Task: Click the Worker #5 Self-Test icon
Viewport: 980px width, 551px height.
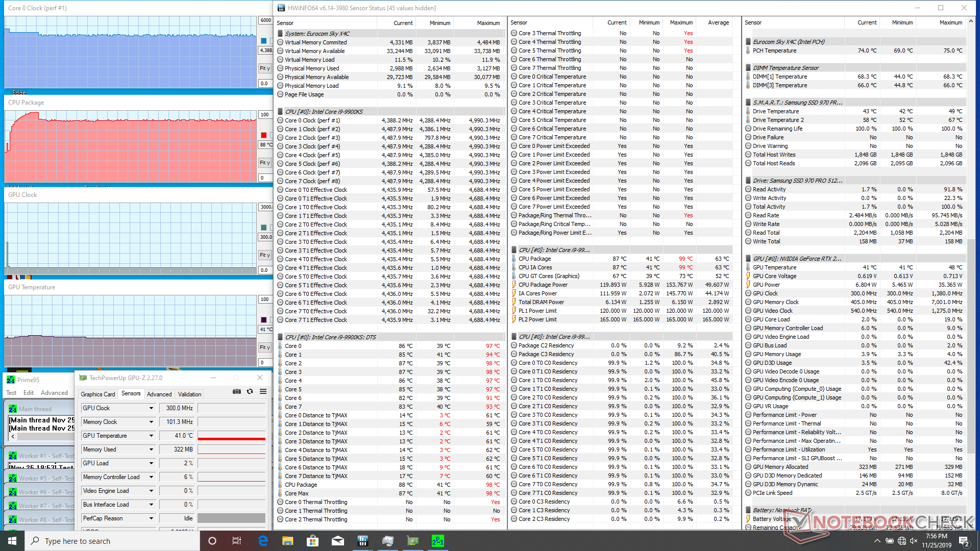Action: (13, 478)
